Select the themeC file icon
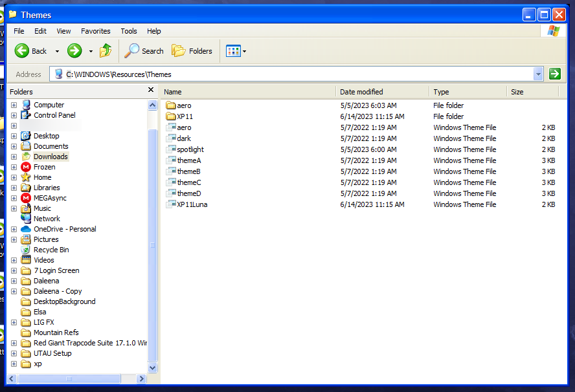 click(170, 182)
